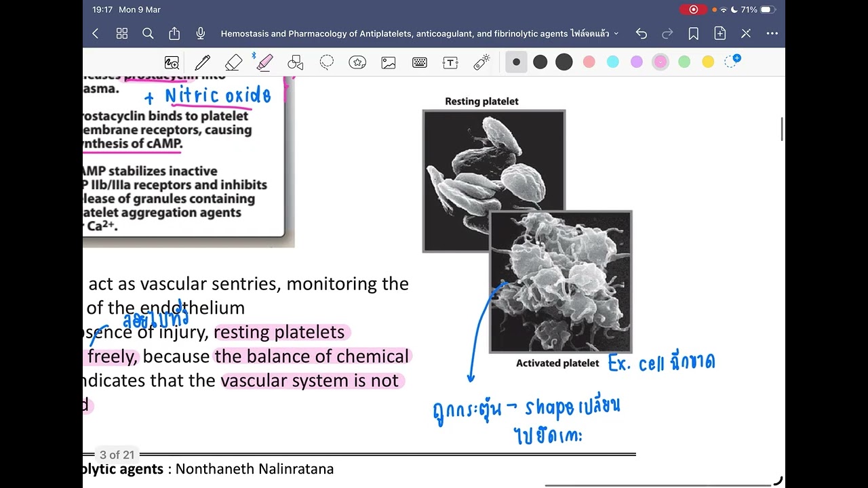868x488 pixels.
Task: Tap the '3 of 21' page indicator
Action: click(x=117, y=455)
